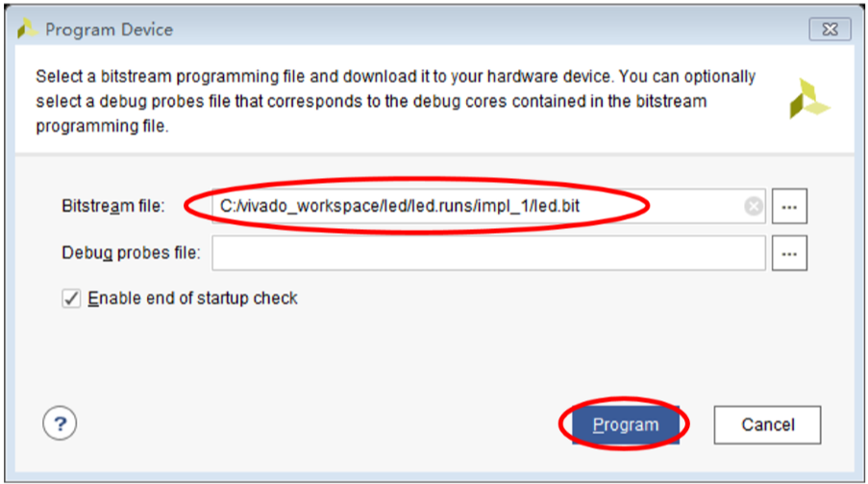
Task: Open help with the question mark button
Action: tap(60, 422)
